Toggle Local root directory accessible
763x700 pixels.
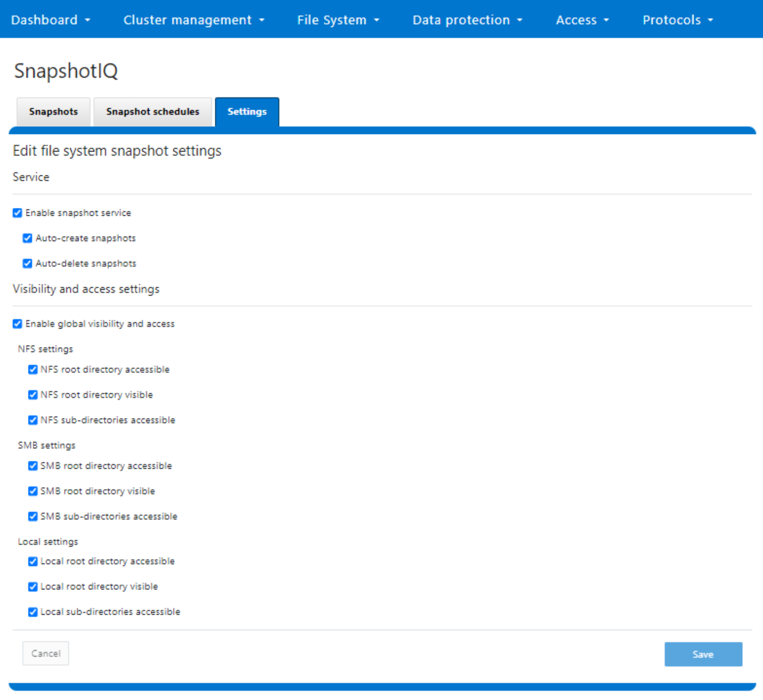(x=33, y=561)
